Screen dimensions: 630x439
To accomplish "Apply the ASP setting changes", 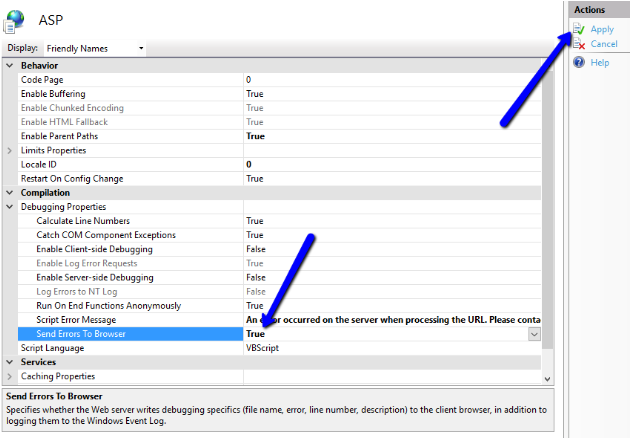I will pos(602,29).
